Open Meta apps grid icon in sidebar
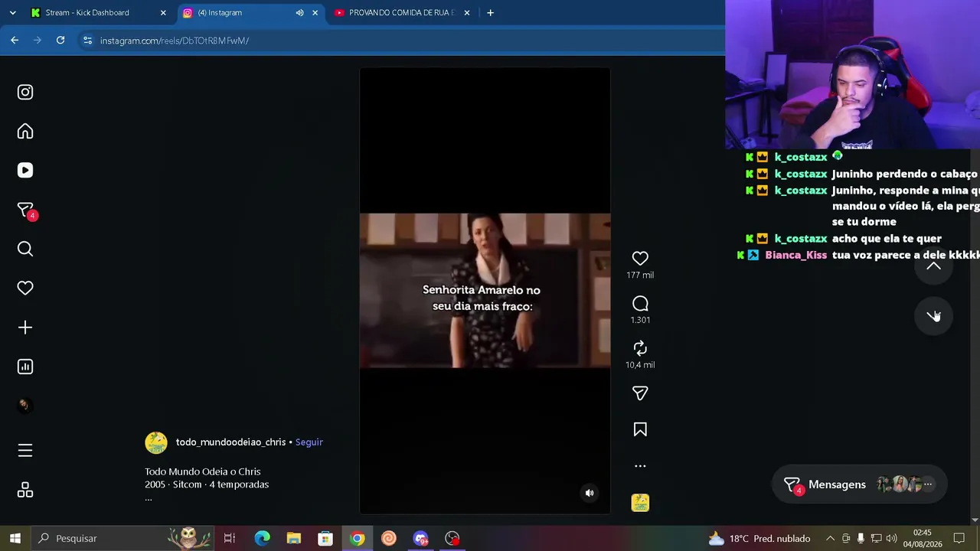This screenshot has height=551, width=980. [25, 490]
